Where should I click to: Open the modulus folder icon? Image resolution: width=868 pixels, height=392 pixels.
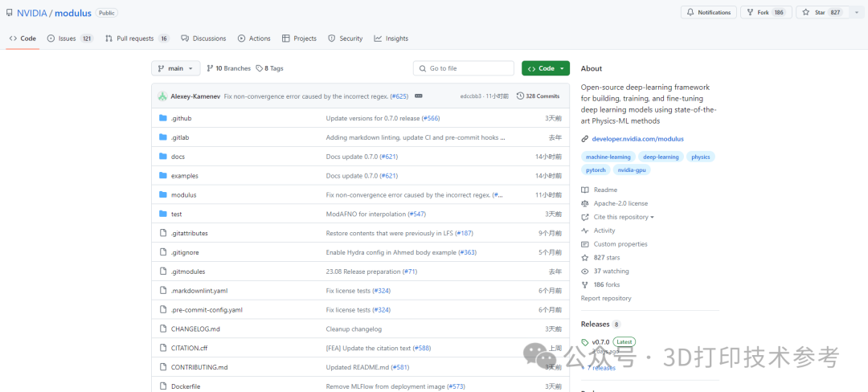[162, 194]
